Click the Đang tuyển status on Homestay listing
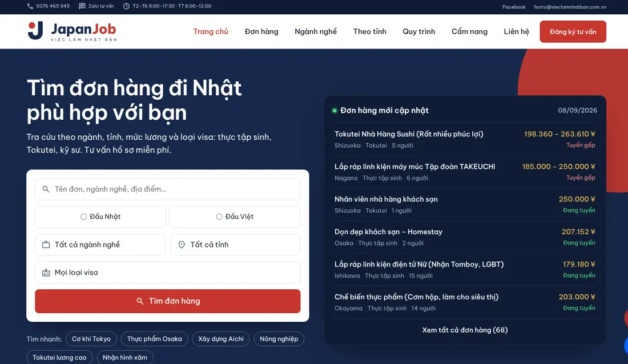628x364 pixels. (579, 242)
